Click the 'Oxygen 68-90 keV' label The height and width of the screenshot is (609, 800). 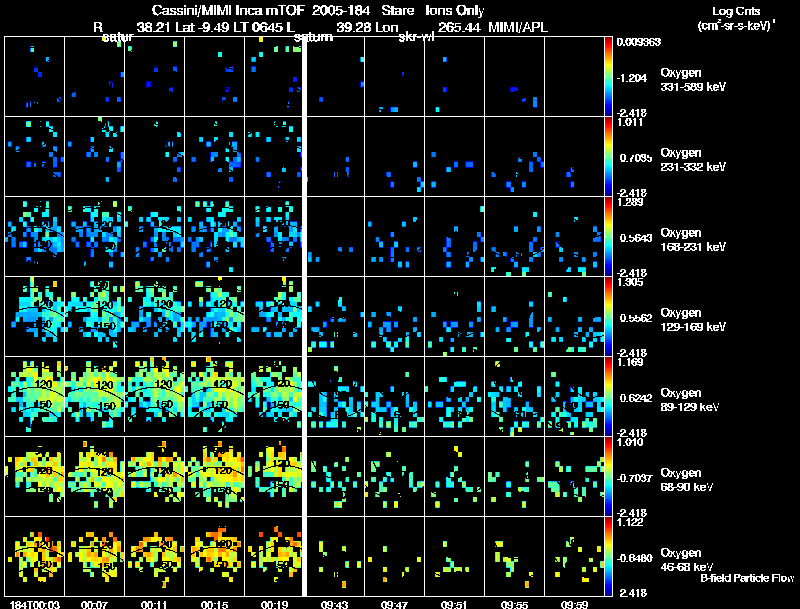tap(687, 480)
